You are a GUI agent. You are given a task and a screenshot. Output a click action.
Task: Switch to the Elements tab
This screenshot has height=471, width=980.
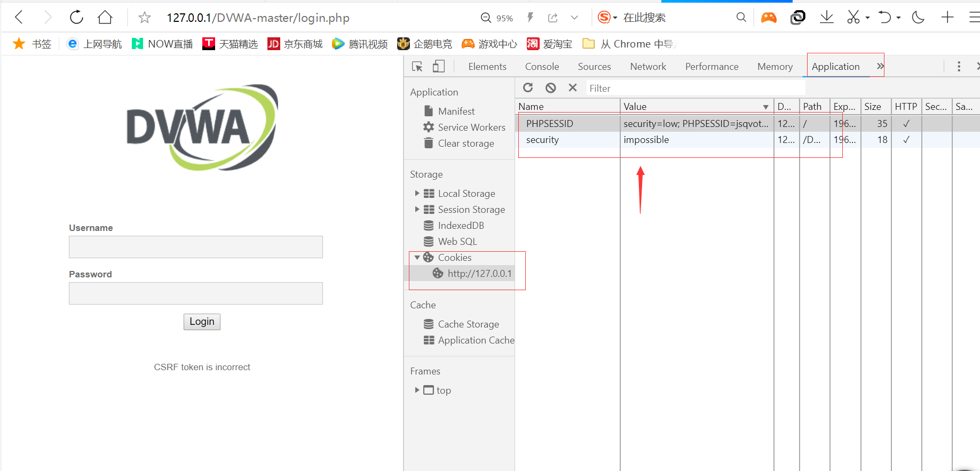[x=487, y=67]
